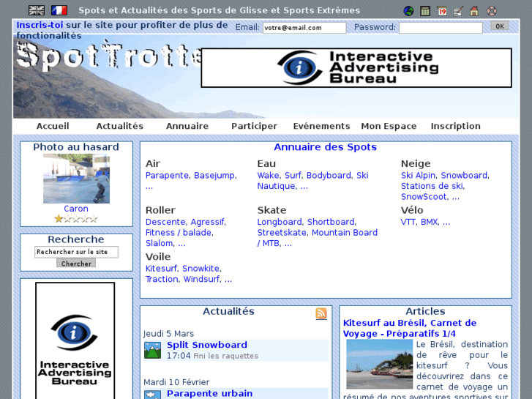Open the Wake spots link

[x=268, y=175]
